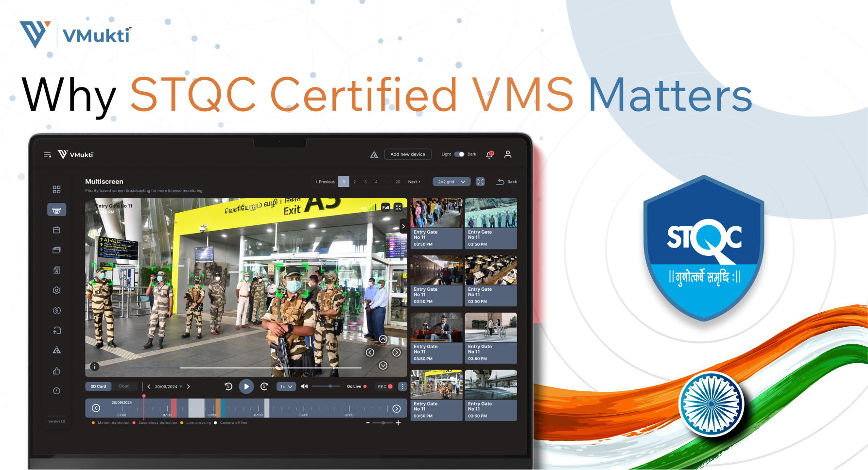Open the settings gear in sidebar
Viewport: 868px width, 470px height.
(57, 290)
